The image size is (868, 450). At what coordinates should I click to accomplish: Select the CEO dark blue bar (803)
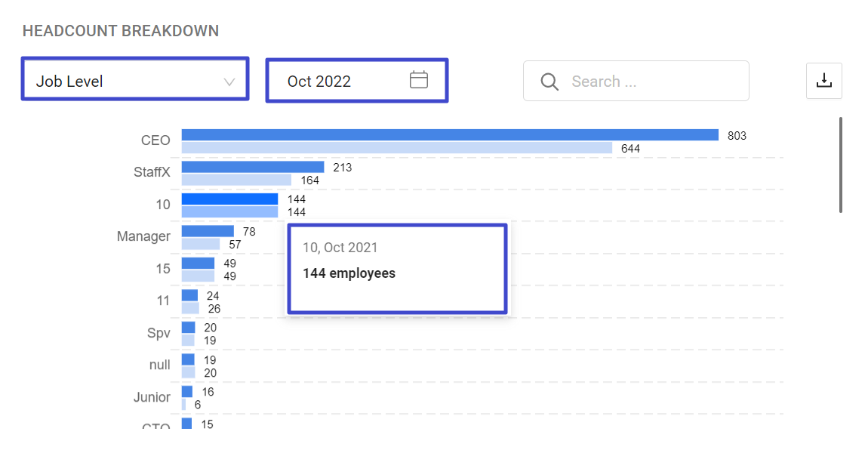tap(449, 135)
